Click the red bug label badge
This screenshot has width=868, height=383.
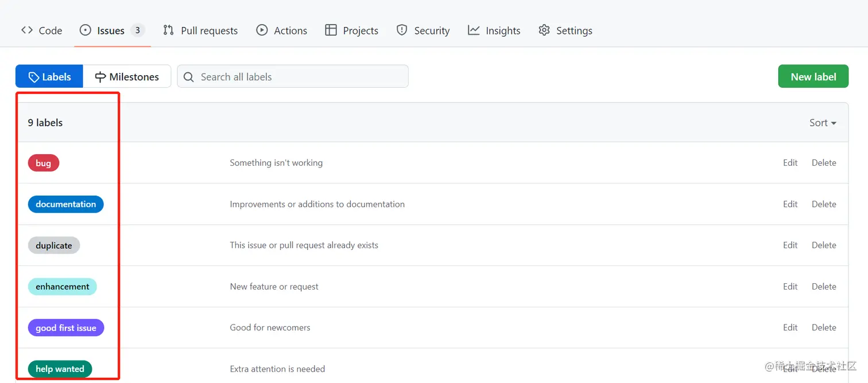44,163
